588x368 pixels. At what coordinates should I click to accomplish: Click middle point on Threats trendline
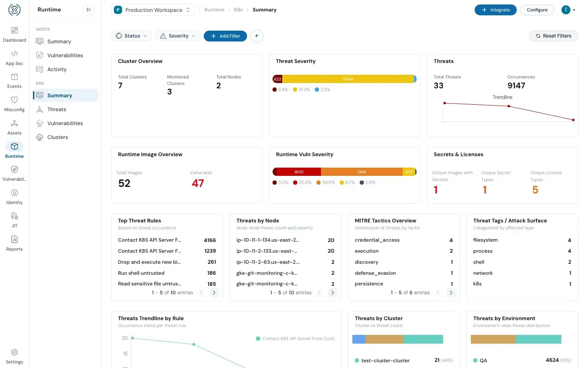coord(508,106)
